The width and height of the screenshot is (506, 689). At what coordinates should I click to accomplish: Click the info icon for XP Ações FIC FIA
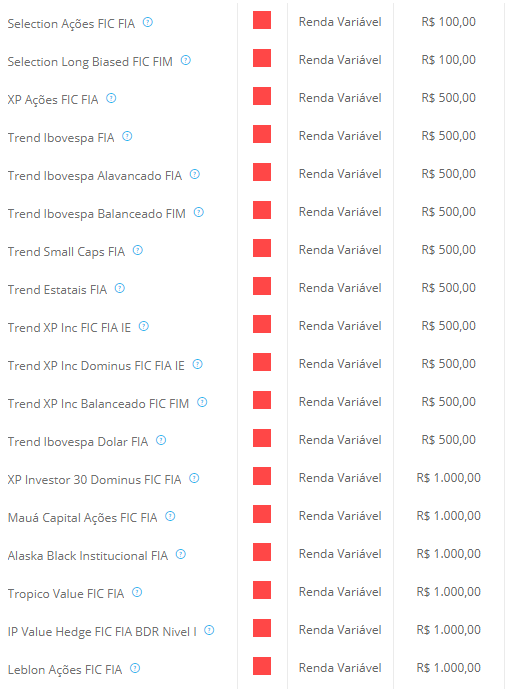click(111, 98)
